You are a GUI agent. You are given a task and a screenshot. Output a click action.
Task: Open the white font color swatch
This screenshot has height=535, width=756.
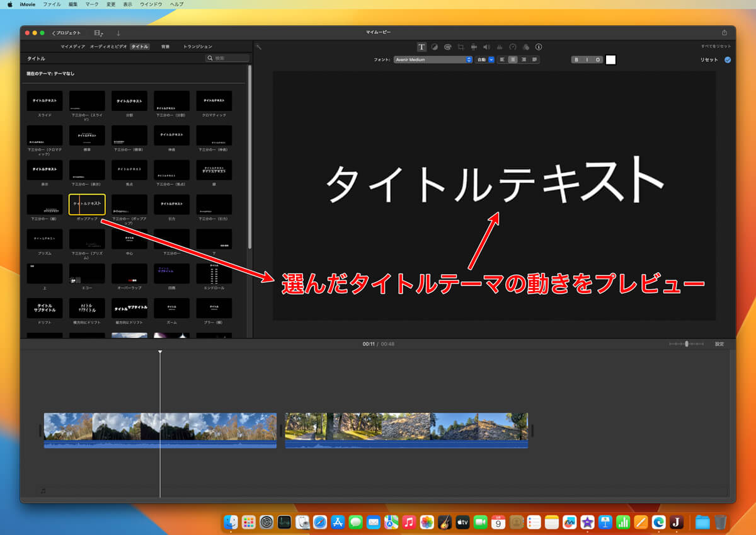pyautogui.click(x=610, y=60)
